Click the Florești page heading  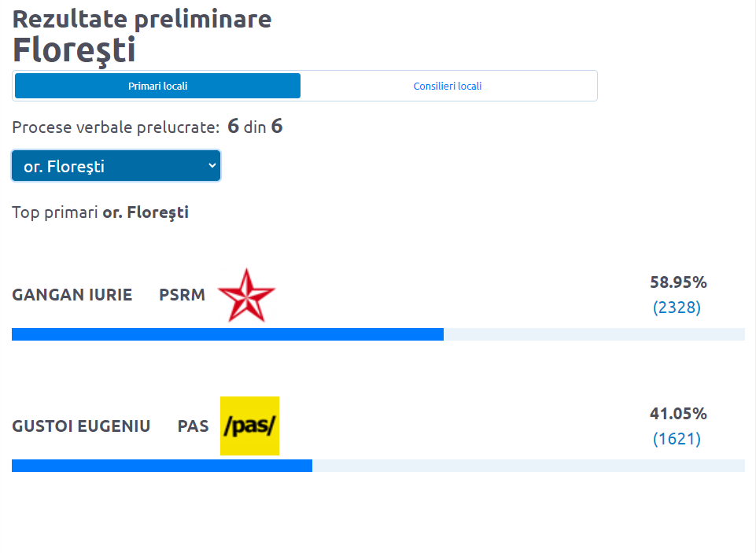coord(74,50)
